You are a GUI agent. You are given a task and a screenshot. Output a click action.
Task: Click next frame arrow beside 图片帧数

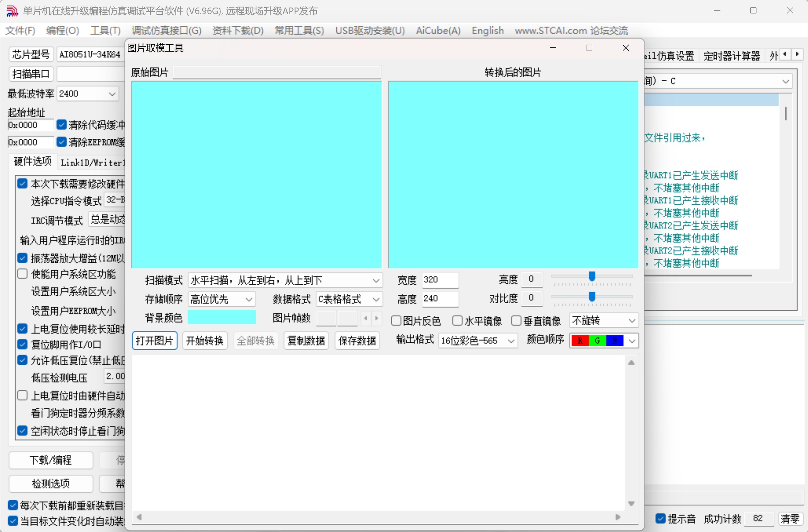tap(377, 318)
